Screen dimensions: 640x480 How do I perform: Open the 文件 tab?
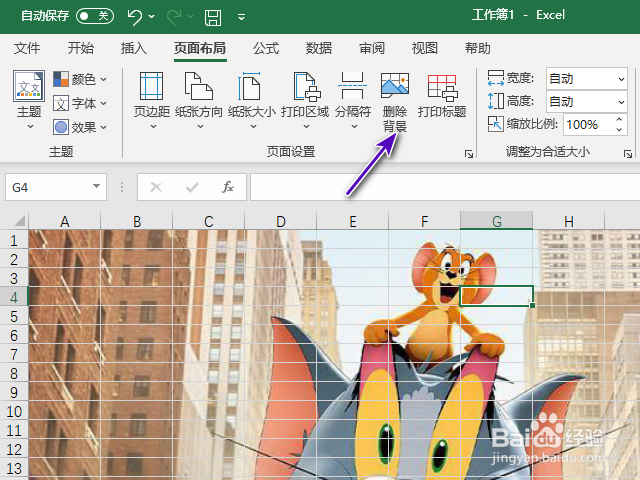pos(27,48)
